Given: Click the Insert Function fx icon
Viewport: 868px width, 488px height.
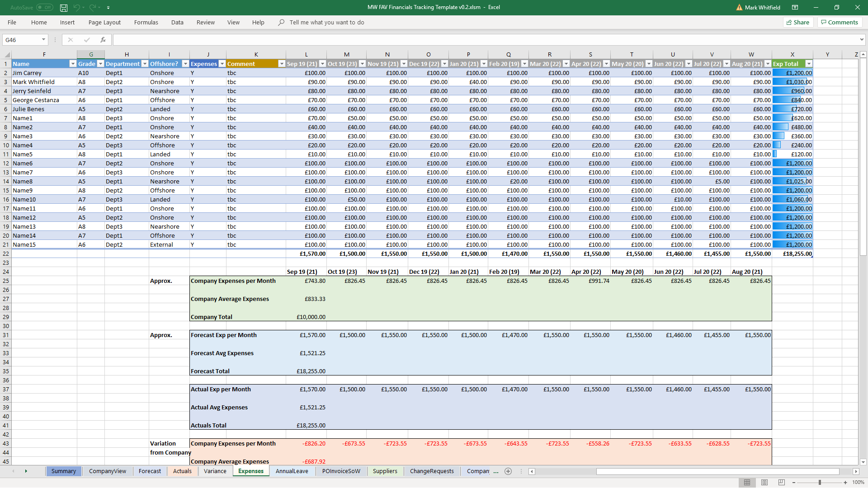Looking at the screenshot, I should coord(103,40).
